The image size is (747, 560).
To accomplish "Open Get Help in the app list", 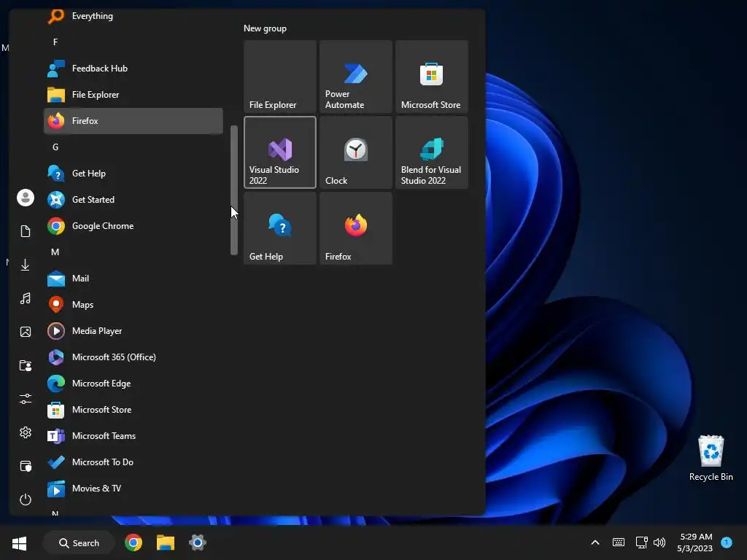I will [x=133, y=174].
